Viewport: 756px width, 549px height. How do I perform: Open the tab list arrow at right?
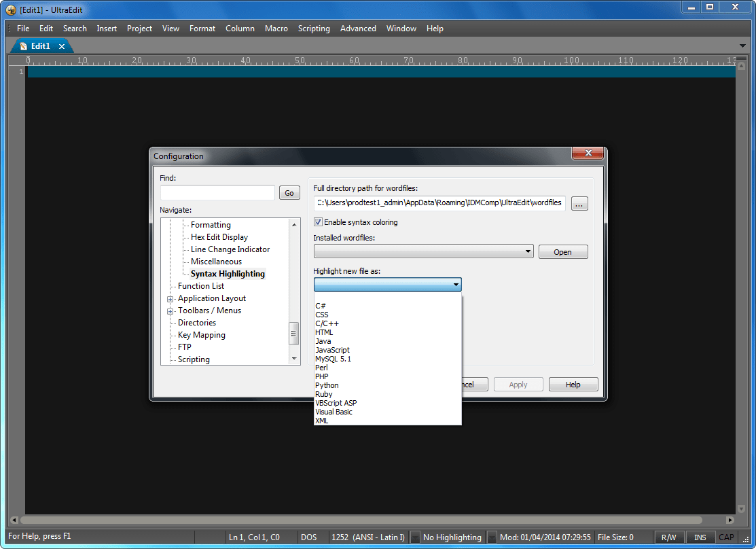[742, 46]
